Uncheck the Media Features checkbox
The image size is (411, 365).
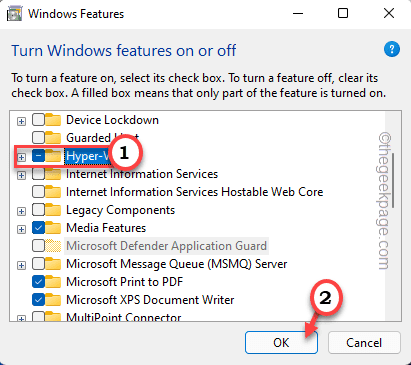coord(38,228)
